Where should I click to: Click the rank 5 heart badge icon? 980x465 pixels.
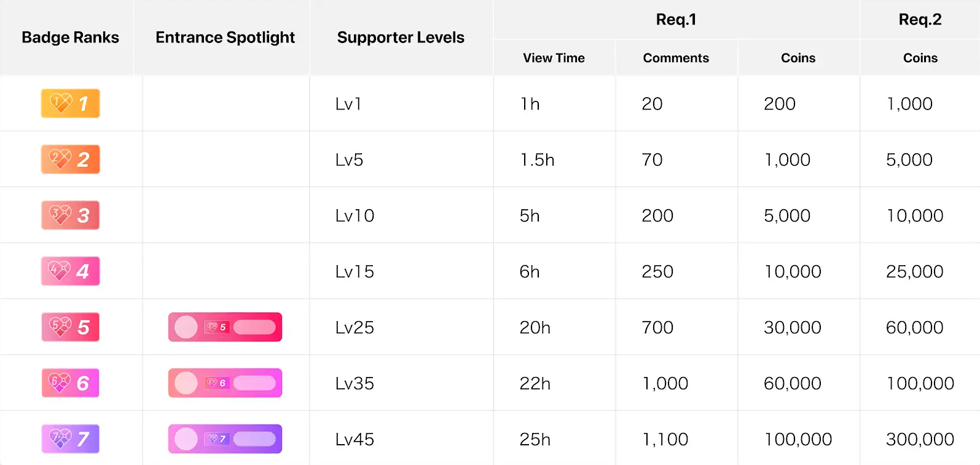coord(70,327)
